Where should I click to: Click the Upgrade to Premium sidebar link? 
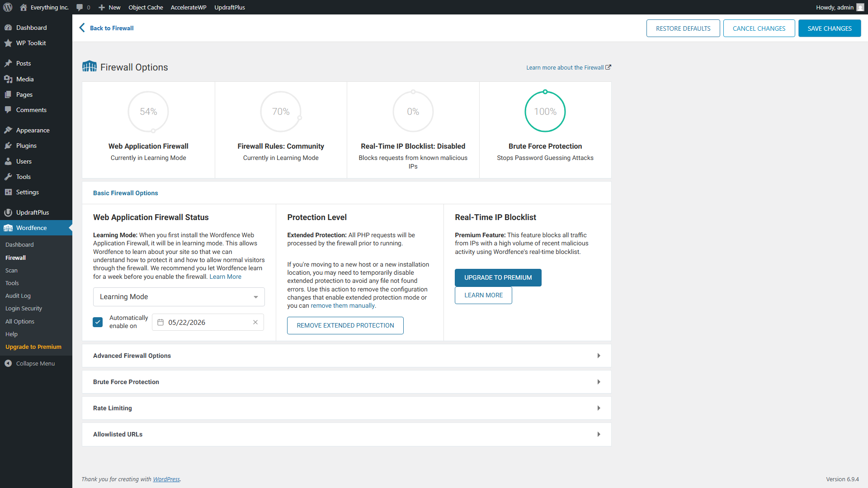coord(33,347)
